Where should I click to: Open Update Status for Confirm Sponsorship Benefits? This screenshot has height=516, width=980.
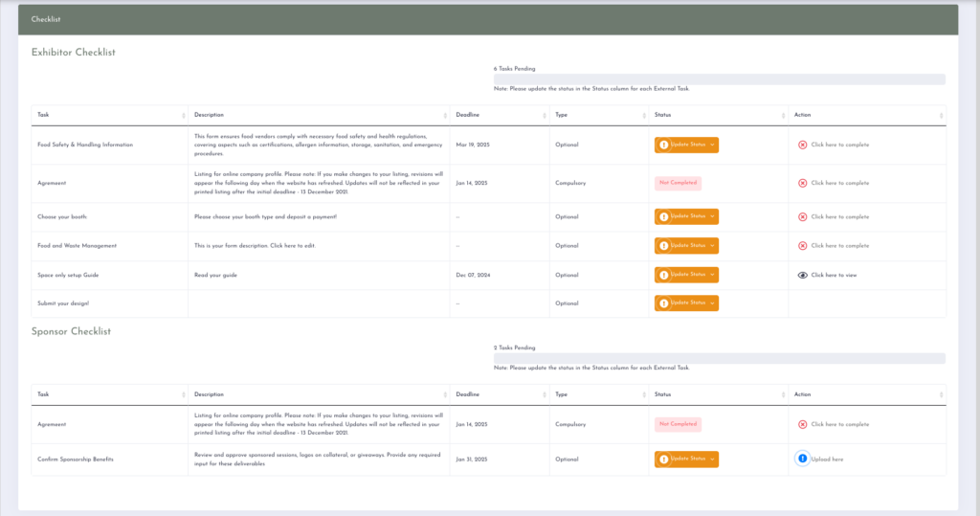point(686,459)
